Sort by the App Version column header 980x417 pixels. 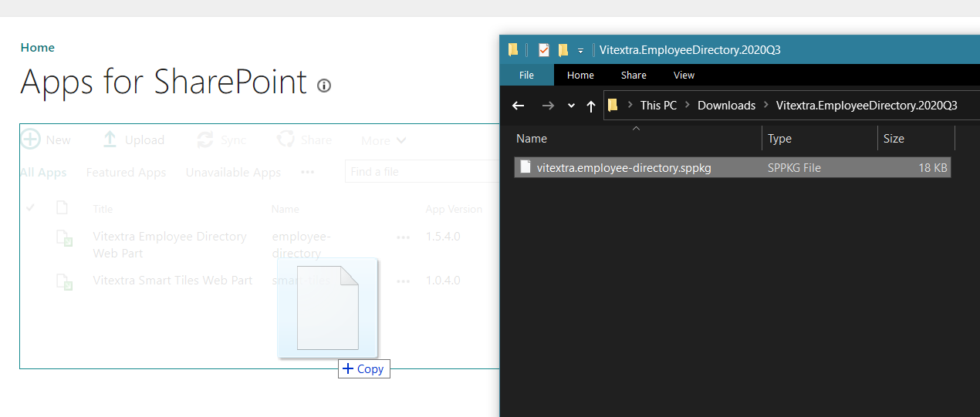(454, 209)
